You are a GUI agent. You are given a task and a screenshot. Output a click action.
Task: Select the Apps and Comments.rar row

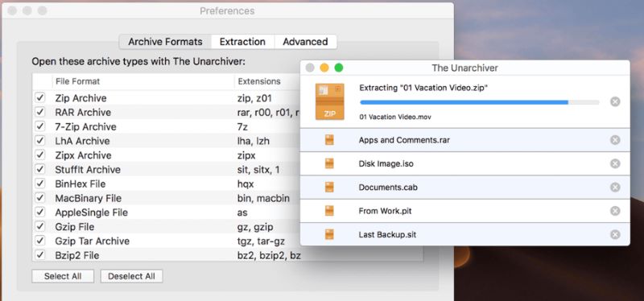pos(465,140)
